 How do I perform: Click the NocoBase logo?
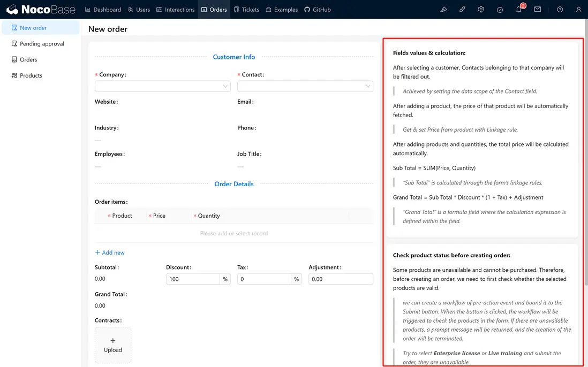41,10
